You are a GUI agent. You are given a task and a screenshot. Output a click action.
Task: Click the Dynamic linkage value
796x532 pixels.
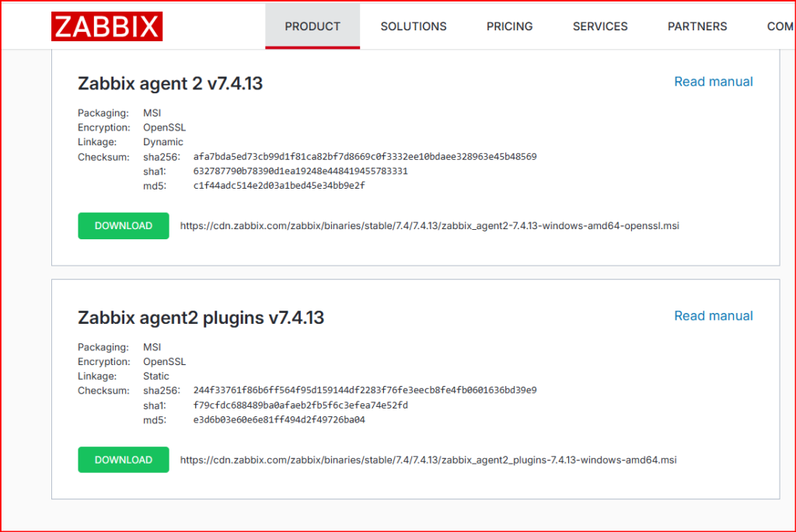163,142
